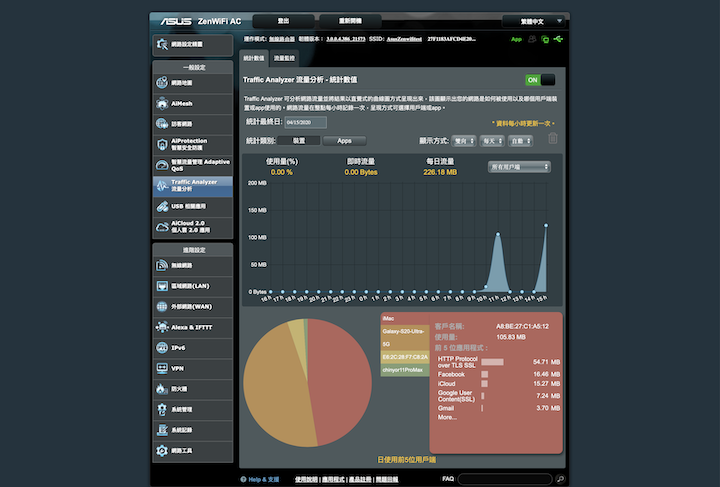Screen dimensions: 720x487
Task: Open the daily time range dropdown
Action: 492,141
